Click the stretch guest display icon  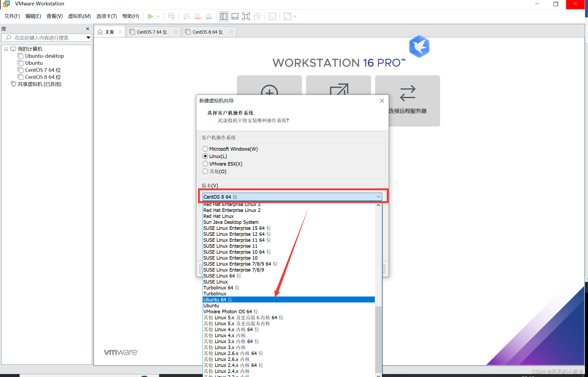(x=287, y=16)
